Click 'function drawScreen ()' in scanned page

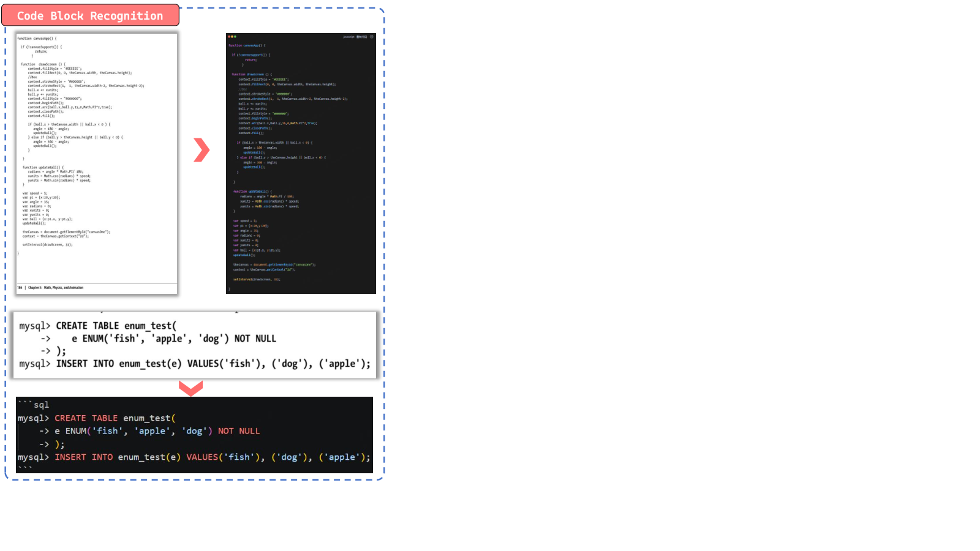coord(43,64)
